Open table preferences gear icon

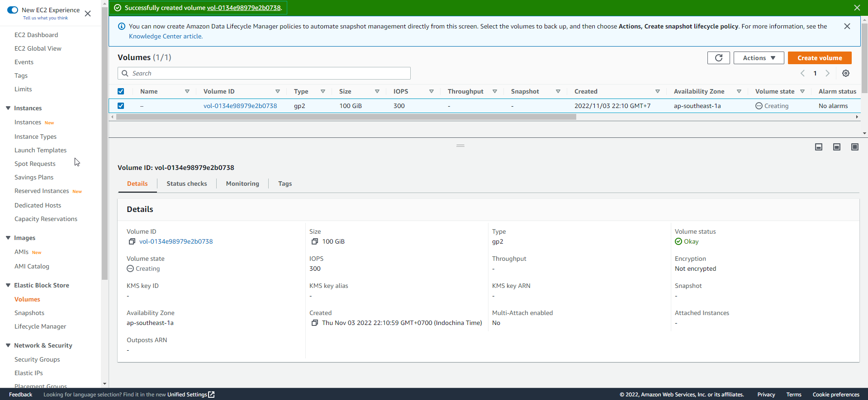(846, 73)
